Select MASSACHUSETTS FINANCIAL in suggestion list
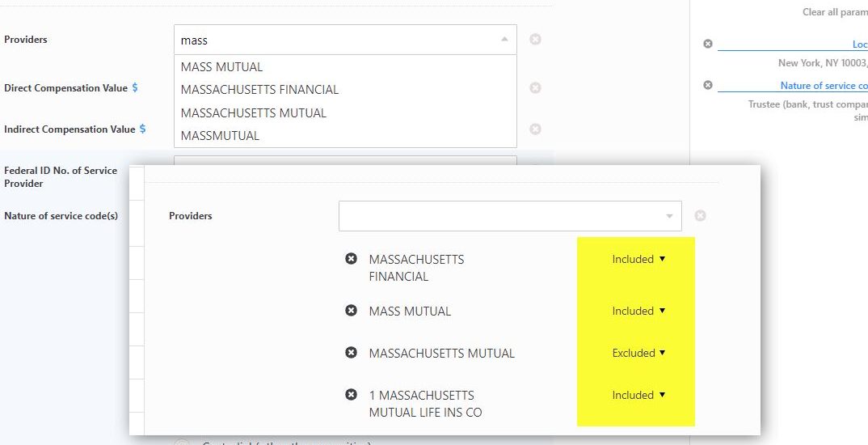The height and width of the screenshot is (445, 868). click(x=259, y=90)
